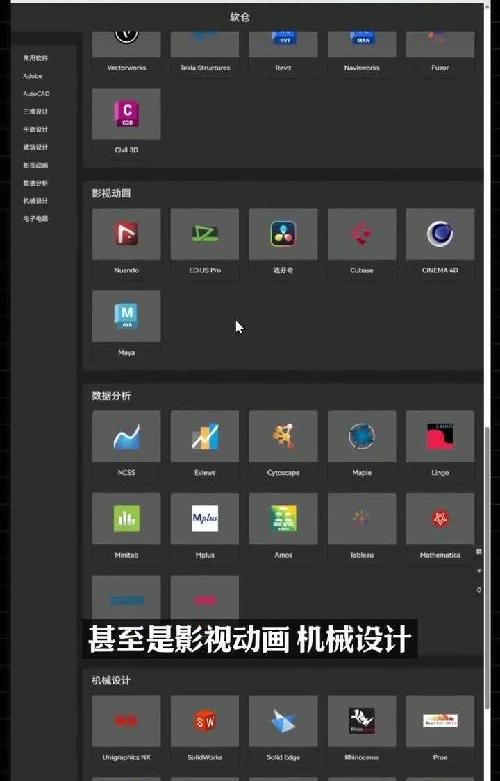Choose 机械设计 in the sidebar
This screenshot has width=500, height=781.
[x=35, y=201]
